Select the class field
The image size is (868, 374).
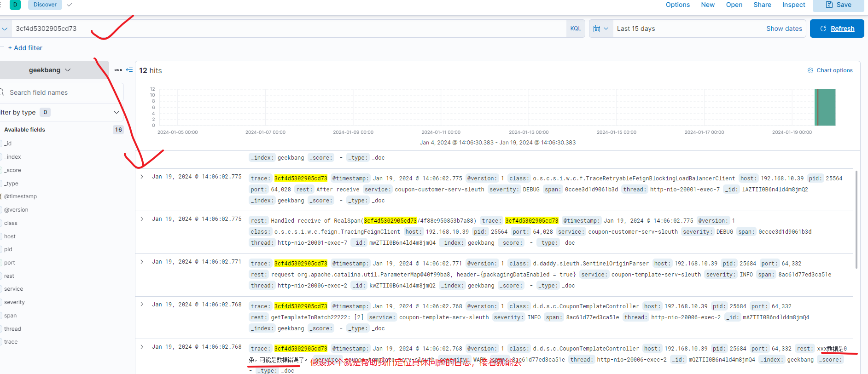[x=11, y=223]
